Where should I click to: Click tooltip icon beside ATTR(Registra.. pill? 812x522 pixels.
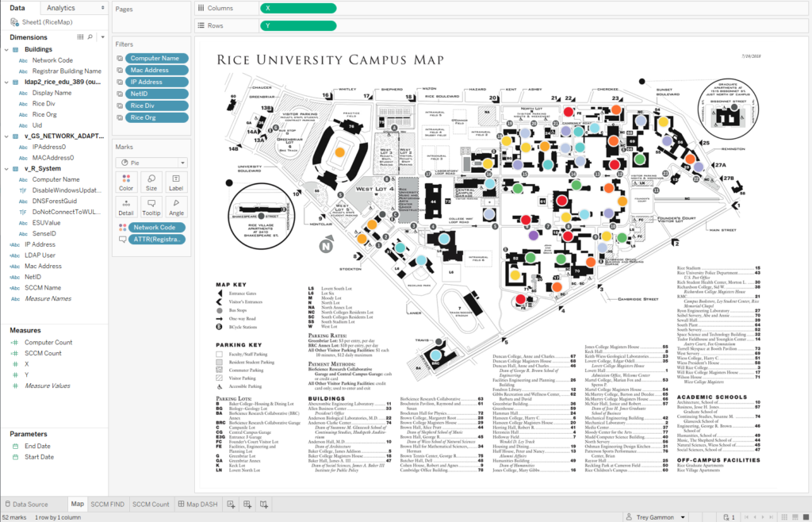tap(123, 240)
